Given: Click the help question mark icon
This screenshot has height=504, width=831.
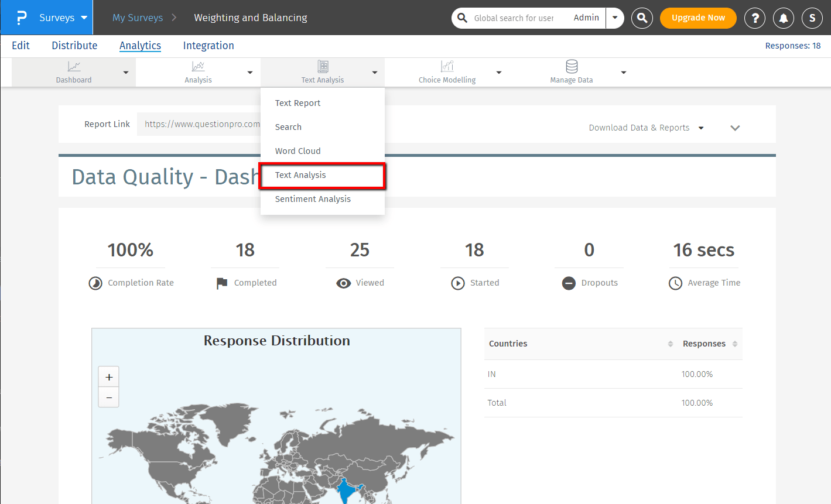Looking at the screenshot, I should pos(755,18).
